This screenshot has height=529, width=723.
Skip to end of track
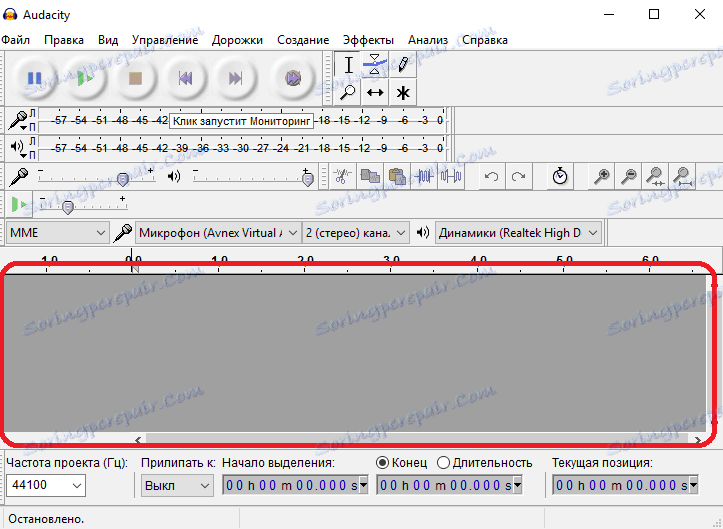(236, 78)
